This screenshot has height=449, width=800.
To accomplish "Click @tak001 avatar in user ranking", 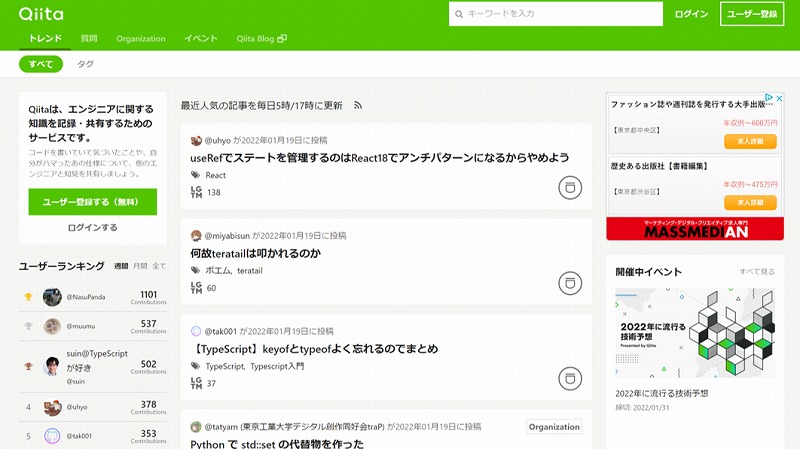I will pos(52,436).
